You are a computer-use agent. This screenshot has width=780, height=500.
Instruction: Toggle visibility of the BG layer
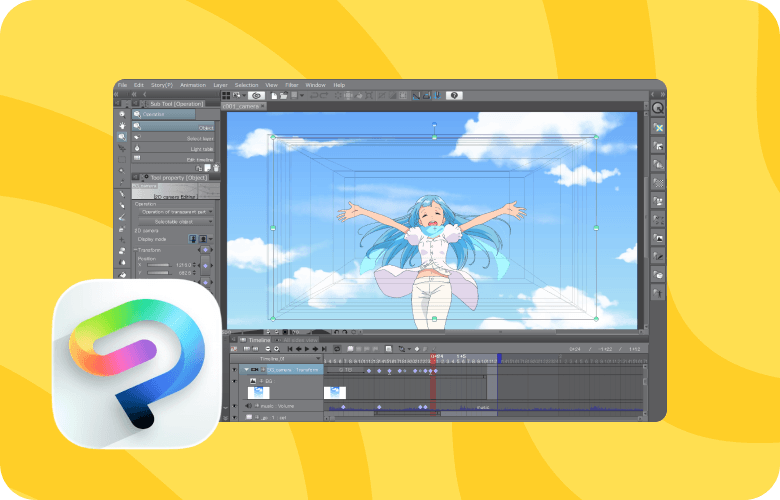click(x=234, y=381)
